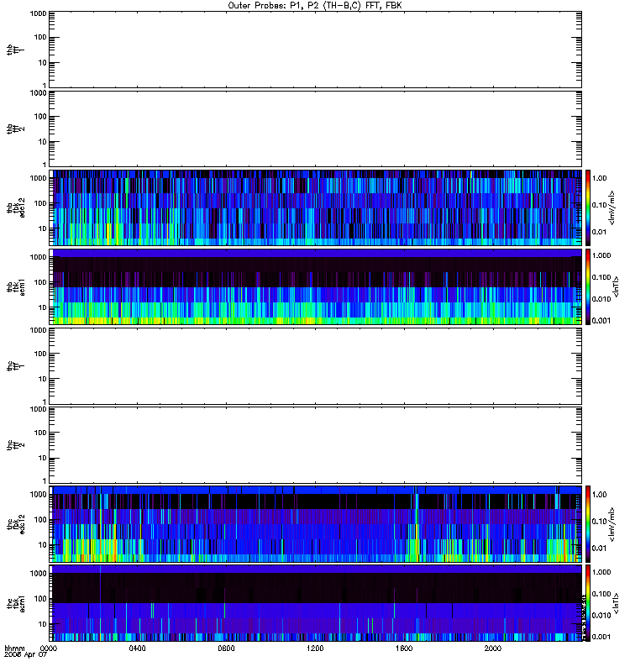The height and width of the screenshot is (672, 630).
Task: Click the thc fbk edc12 spectrogram panel
Action: click(x=315, y=524)
